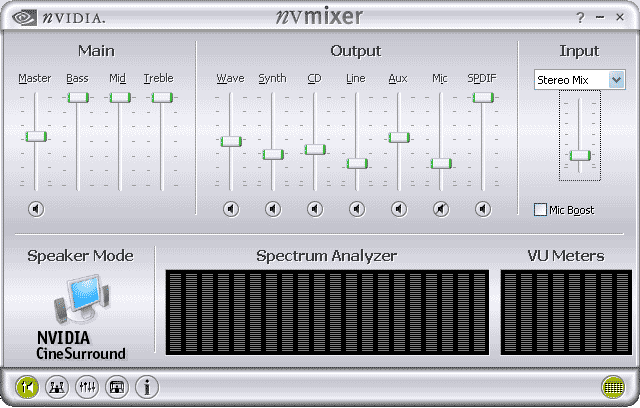Screen dimensions: 640x408
Task: Open the equalizer sliders icon in bottom toolbar
Action: click(x=87, y=386)
